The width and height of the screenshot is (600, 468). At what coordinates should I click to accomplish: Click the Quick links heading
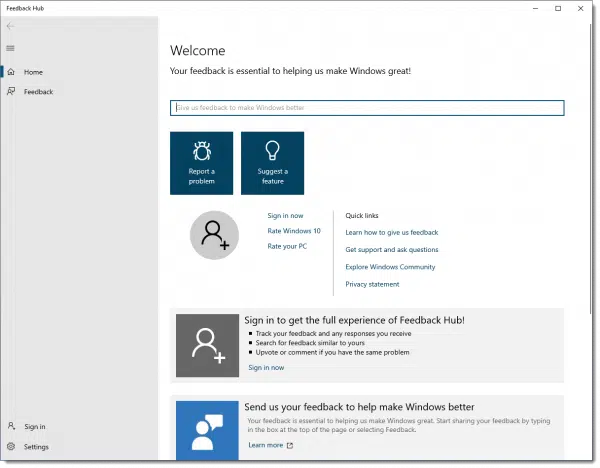(362, 215)
